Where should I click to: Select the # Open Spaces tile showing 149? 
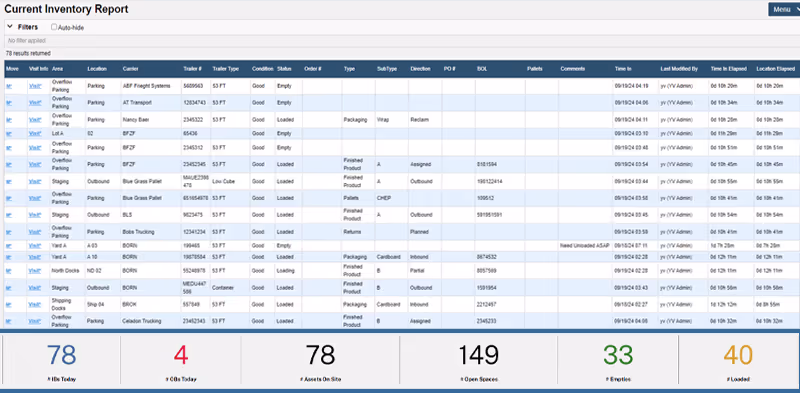click(x=478, y=361)
